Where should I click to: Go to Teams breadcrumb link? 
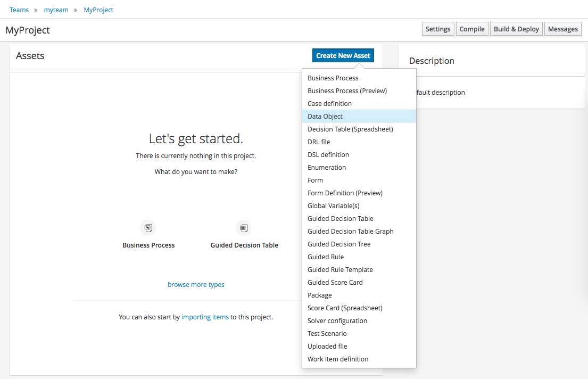tap(19, 10)
